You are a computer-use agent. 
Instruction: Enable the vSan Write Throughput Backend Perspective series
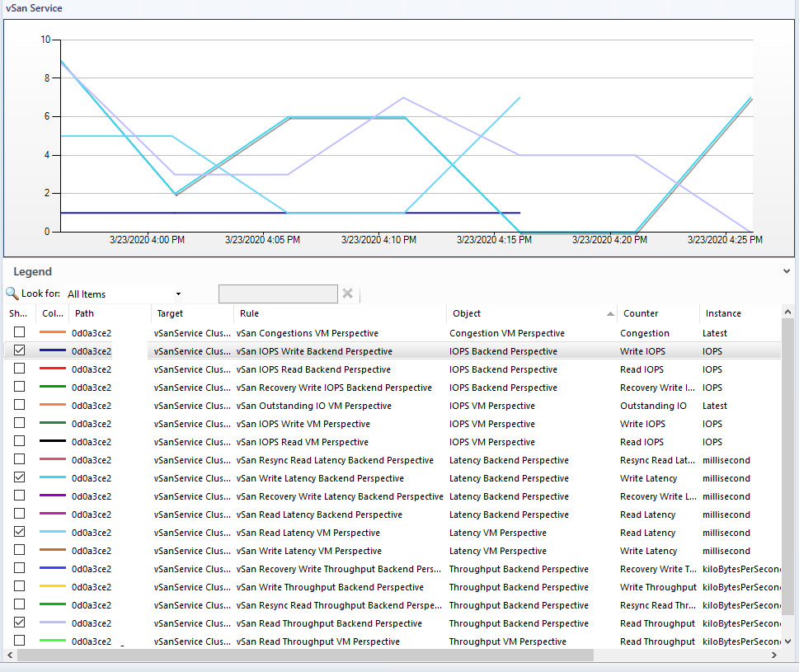19,586
